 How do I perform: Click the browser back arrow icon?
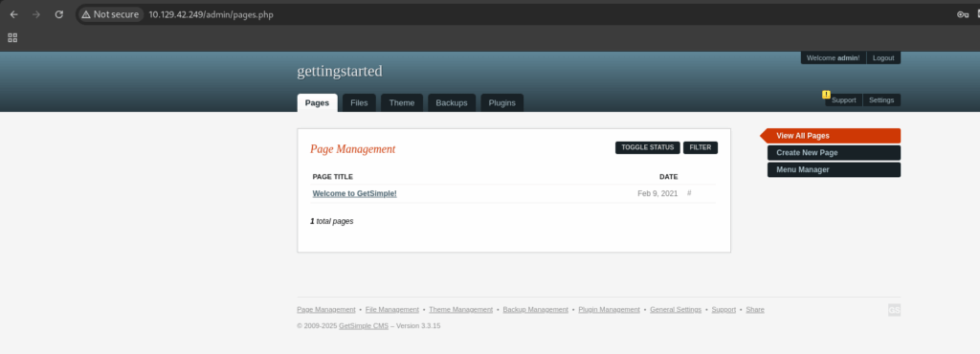click(13, 14)
